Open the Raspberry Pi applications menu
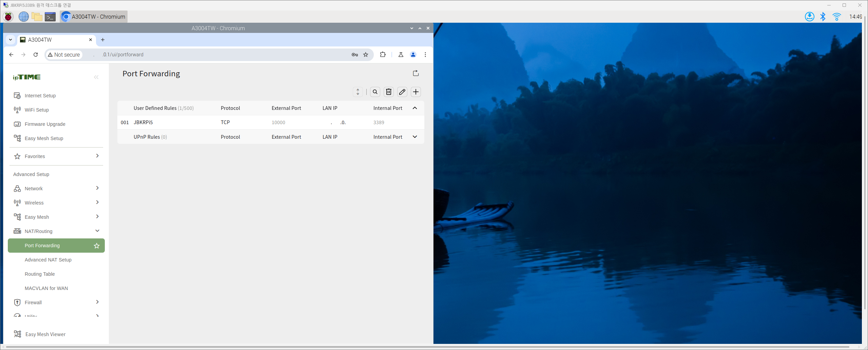 tap(8, 17)
